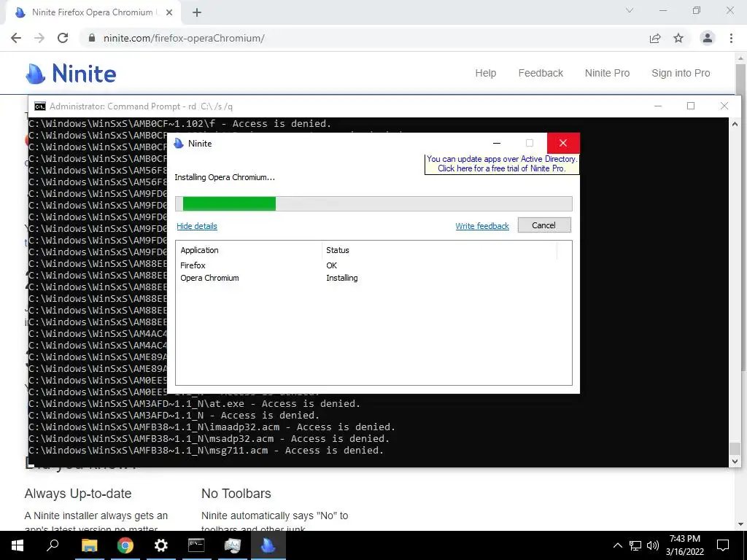747x560 pixels.
Task: Reload the Ninite page
Action: click(63, 38)
